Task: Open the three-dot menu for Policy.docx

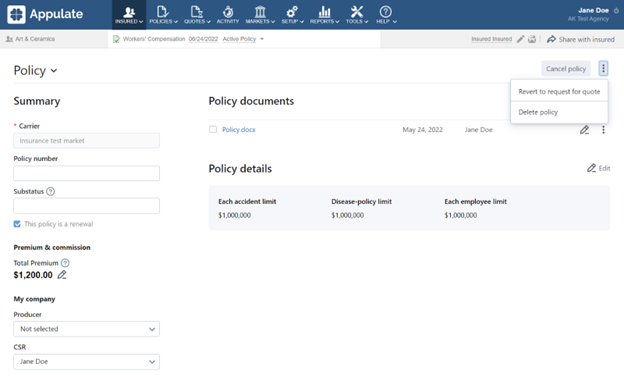Action: 603,130
